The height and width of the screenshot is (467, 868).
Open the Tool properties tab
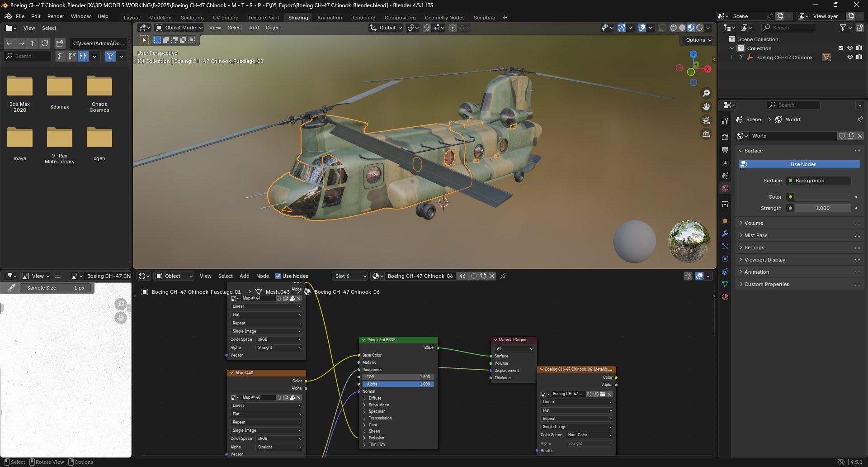[x=725, y=121]
